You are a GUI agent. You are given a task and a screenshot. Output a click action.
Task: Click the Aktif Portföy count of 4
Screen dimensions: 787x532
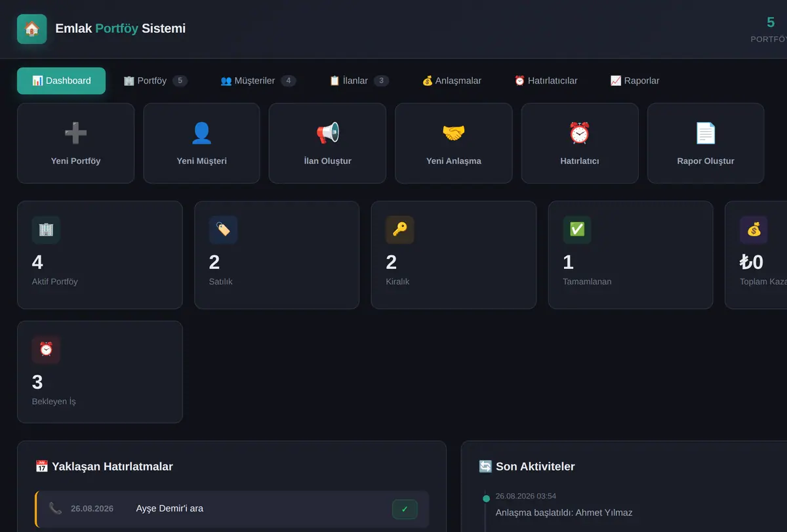tap(37, 262)
